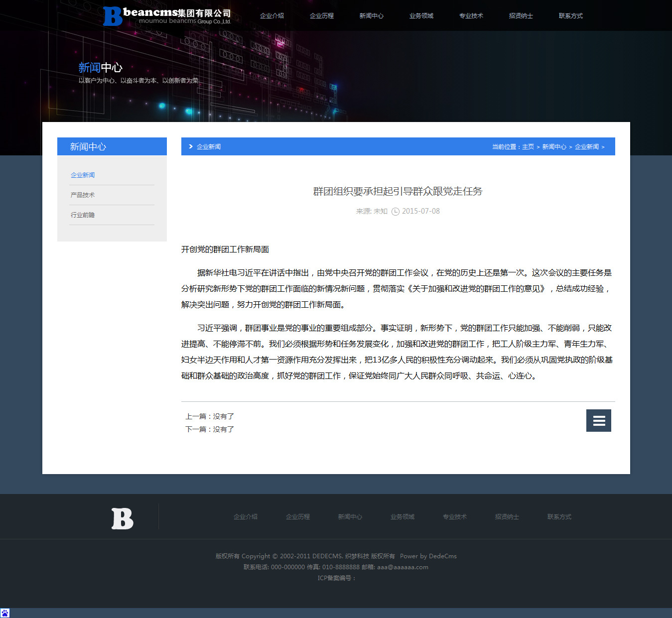This screenshot has height=618, width=672.
Task: Open 企业历程 in top navigation
Action: (x=322, y=16)
